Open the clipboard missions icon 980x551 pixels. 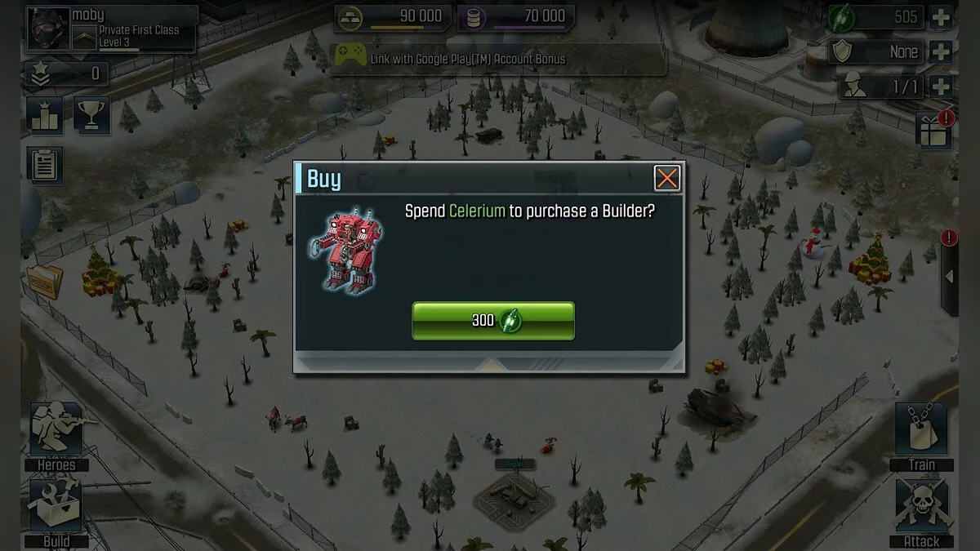45,165
